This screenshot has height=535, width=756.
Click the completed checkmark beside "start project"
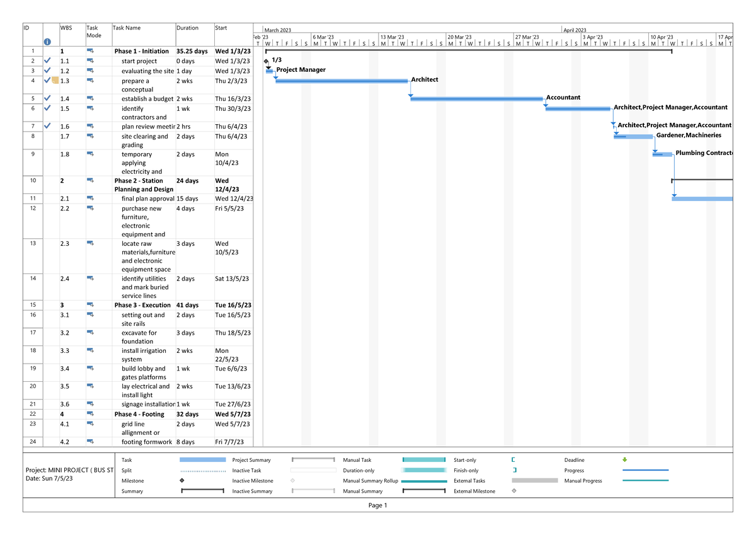tap(47, 60)
